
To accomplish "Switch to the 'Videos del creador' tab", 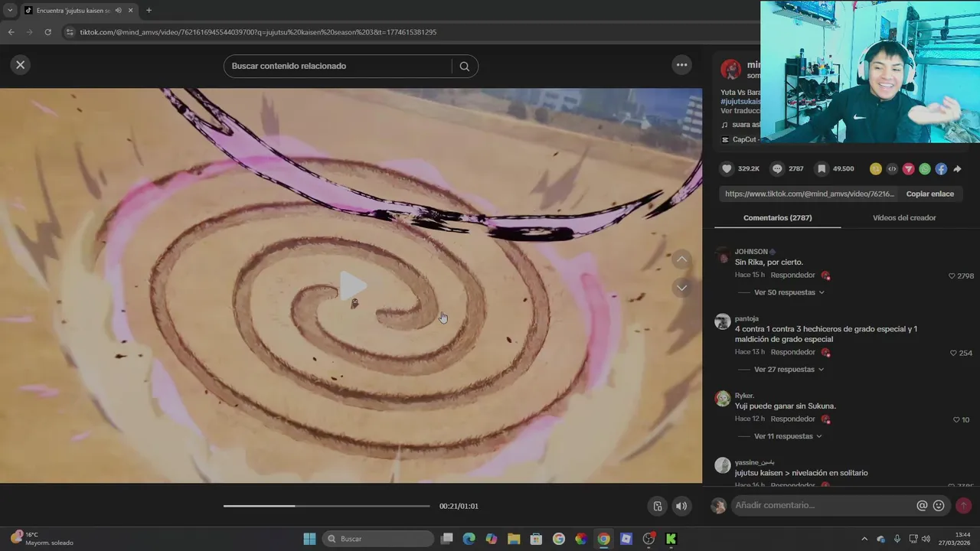I will click(x=904, y=217).
